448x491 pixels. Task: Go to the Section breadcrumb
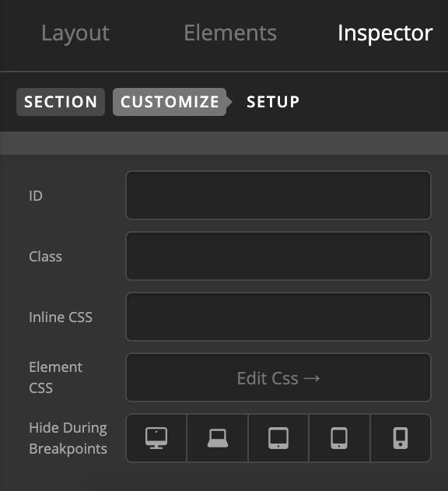pos(61,102)
